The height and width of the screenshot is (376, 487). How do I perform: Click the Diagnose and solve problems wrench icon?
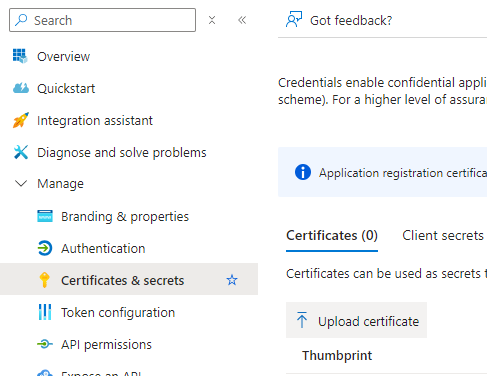pyautogui.click(x=21, y=152)
